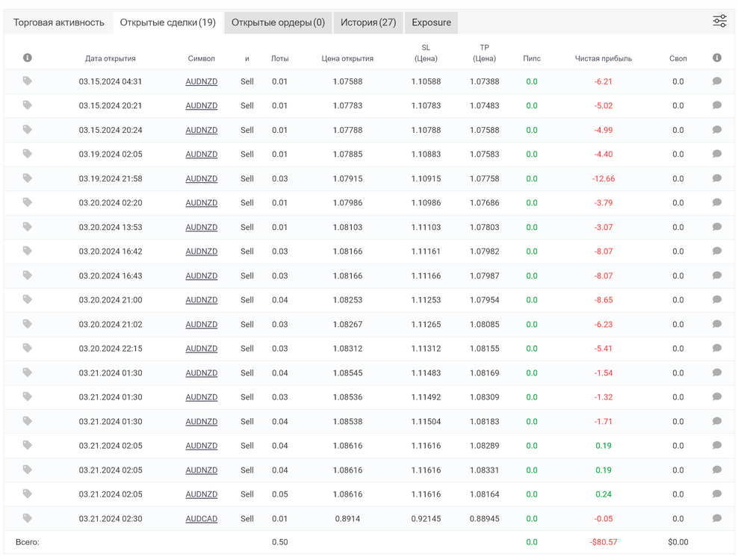Click tag icon for 03.20.2024 21:00 trade
Viewport: 738px width, 560px height.
click(x=28, y=299)
